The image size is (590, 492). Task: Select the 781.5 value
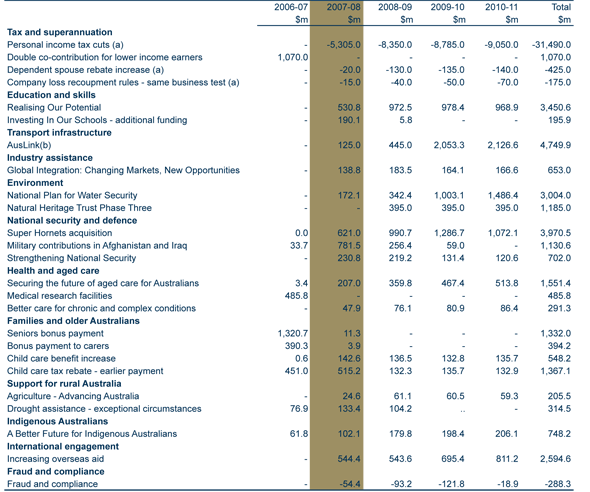[x=349, y=246]
